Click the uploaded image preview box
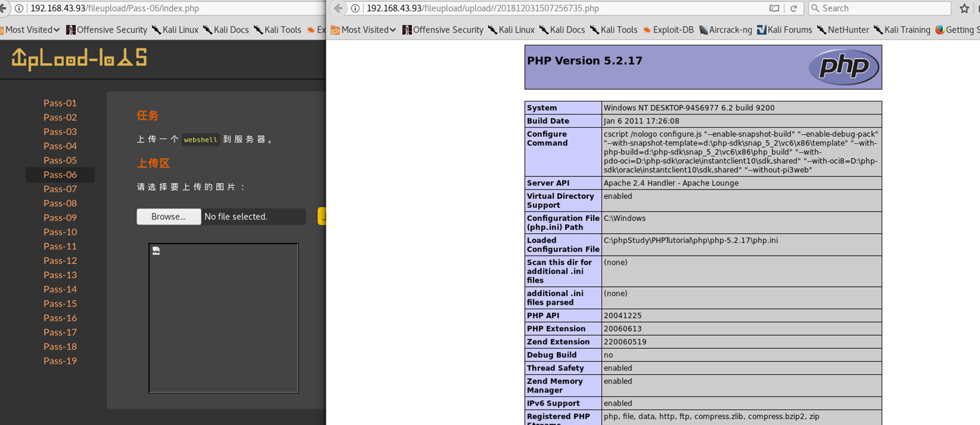 pyautogui.click(x=223, y=318)
